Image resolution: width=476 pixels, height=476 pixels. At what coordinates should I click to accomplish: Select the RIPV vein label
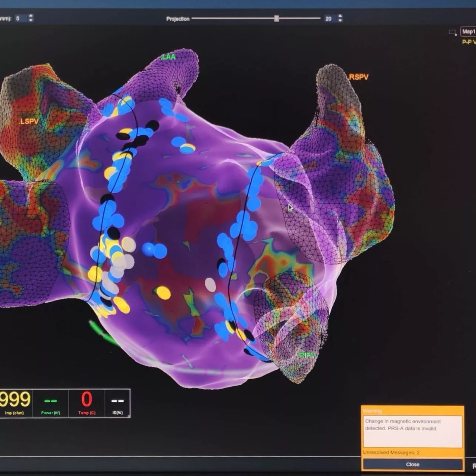pos(307,356)
